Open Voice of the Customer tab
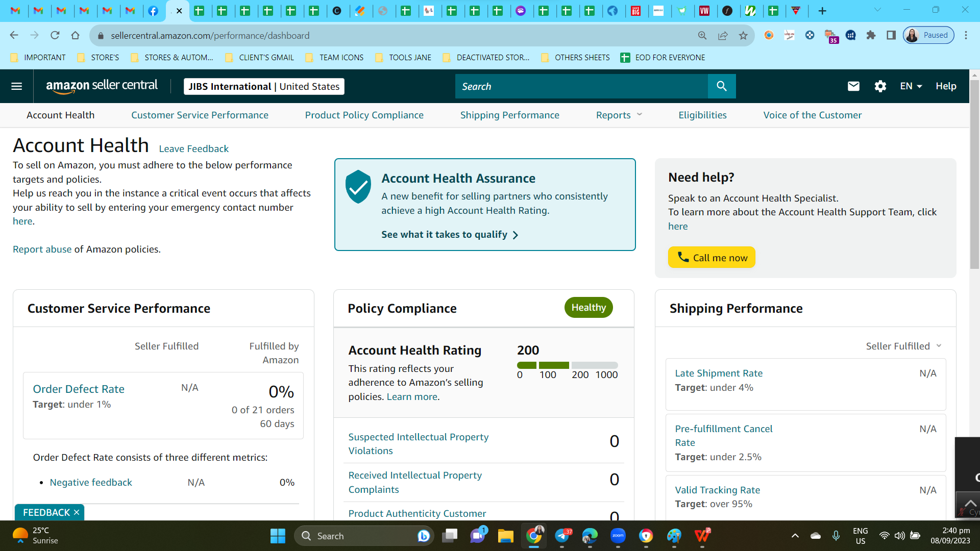The image size is (980, 551). (x=813, y=115)
